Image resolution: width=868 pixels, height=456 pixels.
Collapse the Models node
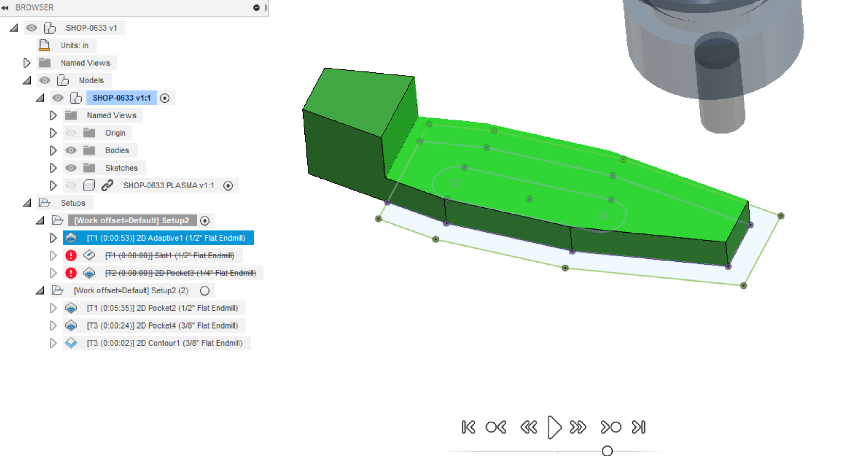click(x=27, y=81)
